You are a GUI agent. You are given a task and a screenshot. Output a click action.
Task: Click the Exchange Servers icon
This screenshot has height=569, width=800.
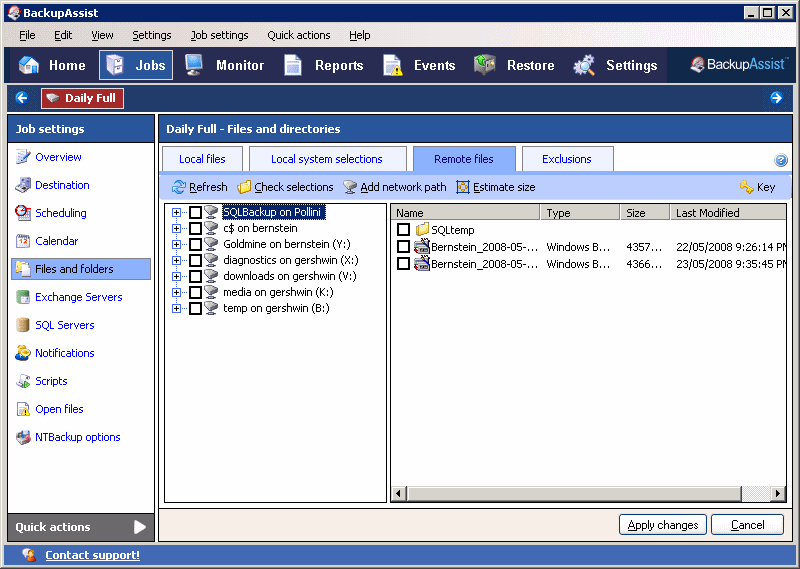point(23,297)
